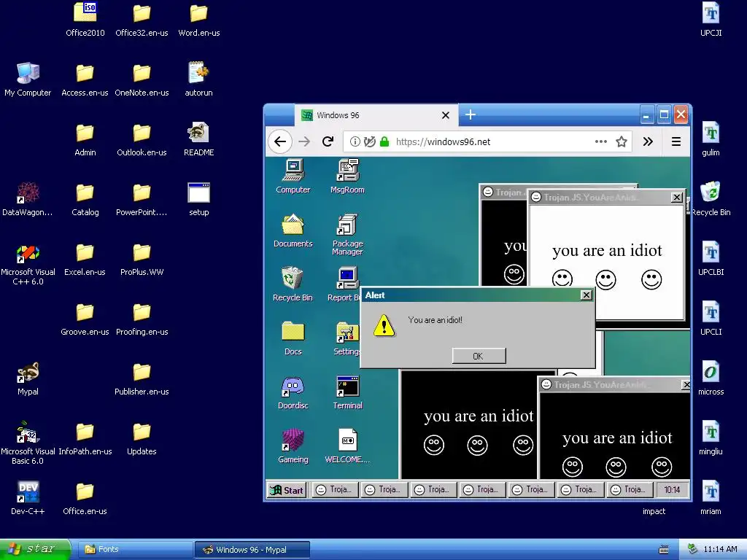Open the Windows 96 Documents icon
Image resolution: width=747 pixels, height=560 pixels.
coord(293,225)
